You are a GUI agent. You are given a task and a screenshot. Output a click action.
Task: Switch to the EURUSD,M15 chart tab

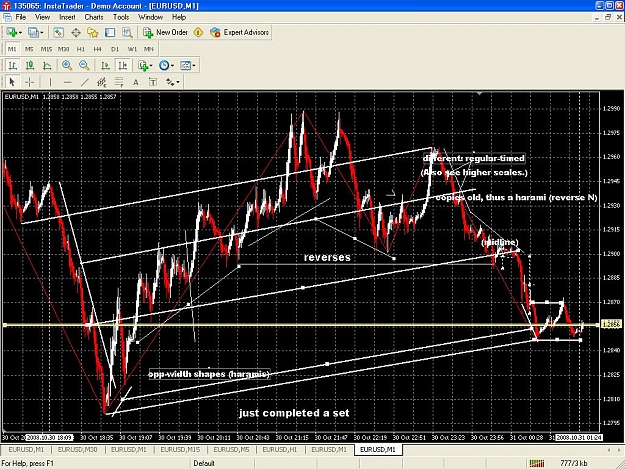click(x=180, y=449)
